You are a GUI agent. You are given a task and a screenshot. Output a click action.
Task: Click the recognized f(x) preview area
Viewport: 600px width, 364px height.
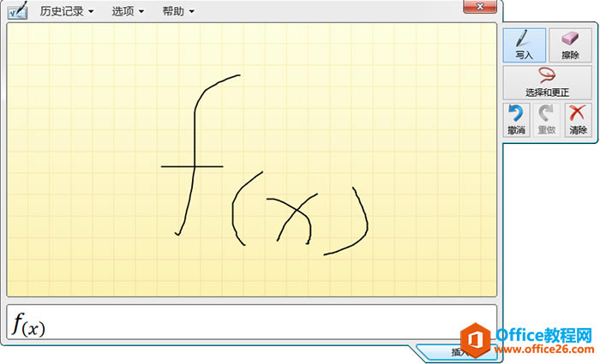(252, 322)
